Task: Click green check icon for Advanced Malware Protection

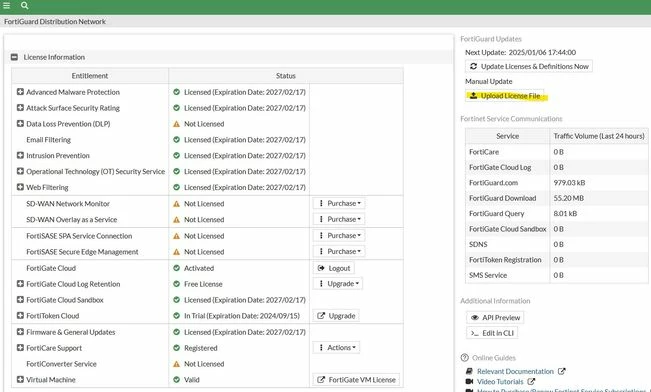Action: pos(176,92)
